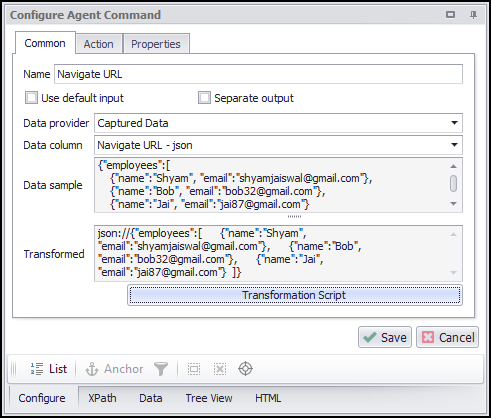491x418 pixels.
Task: Click the dashed selection box icon
Action: (194, 369)
